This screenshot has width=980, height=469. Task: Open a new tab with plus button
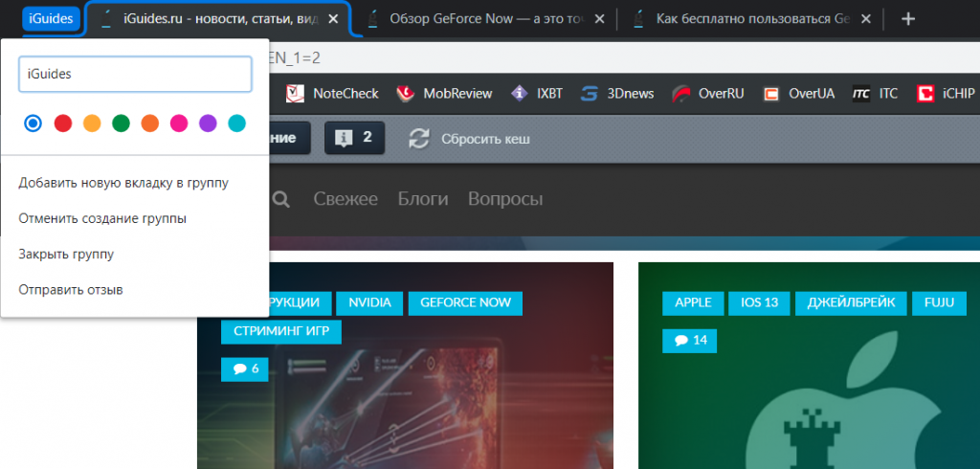pyautogui.click(x=908, y=19)
